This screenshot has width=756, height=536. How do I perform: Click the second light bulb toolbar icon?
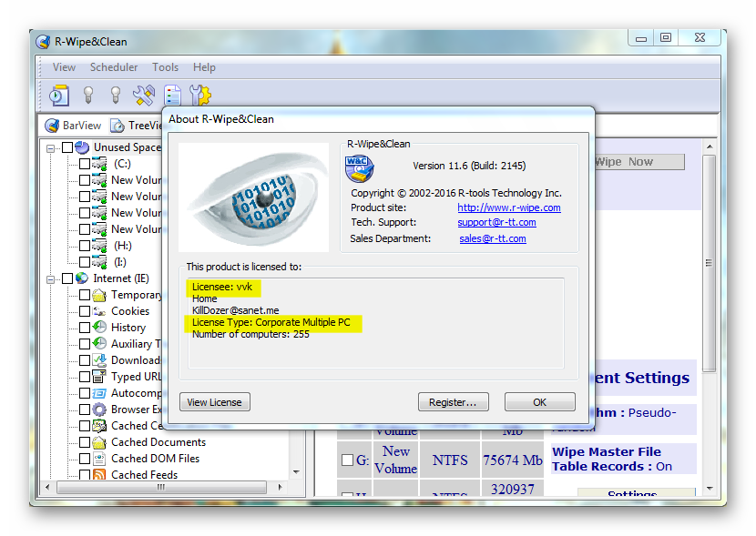(116, 95)
